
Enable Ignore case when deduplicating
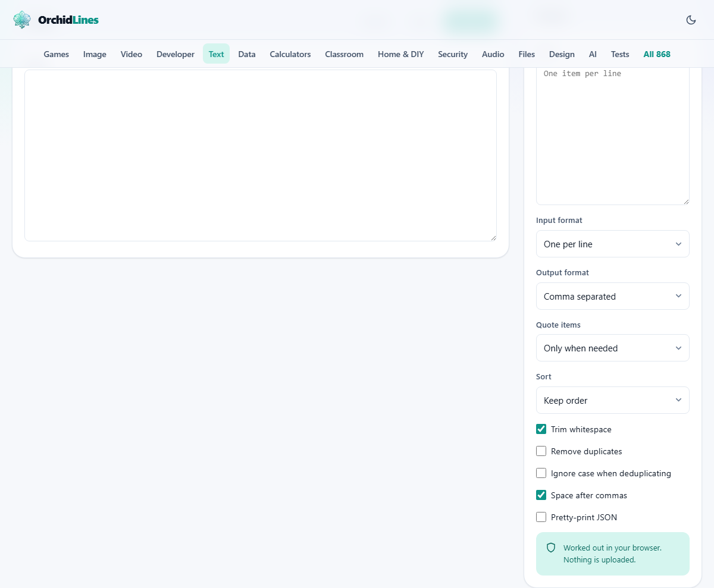pos(541,473)
